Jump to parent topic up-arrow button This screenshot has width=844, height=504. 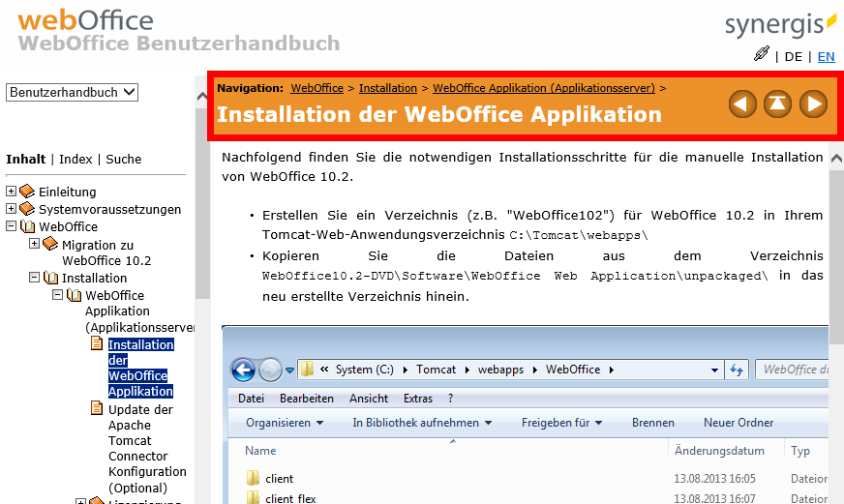coord(778,104)
